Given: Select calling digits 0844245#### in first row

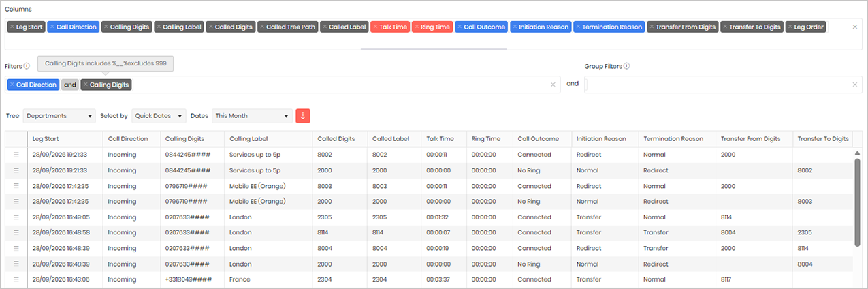Looking at the screenshot, I should click(189, 155).
